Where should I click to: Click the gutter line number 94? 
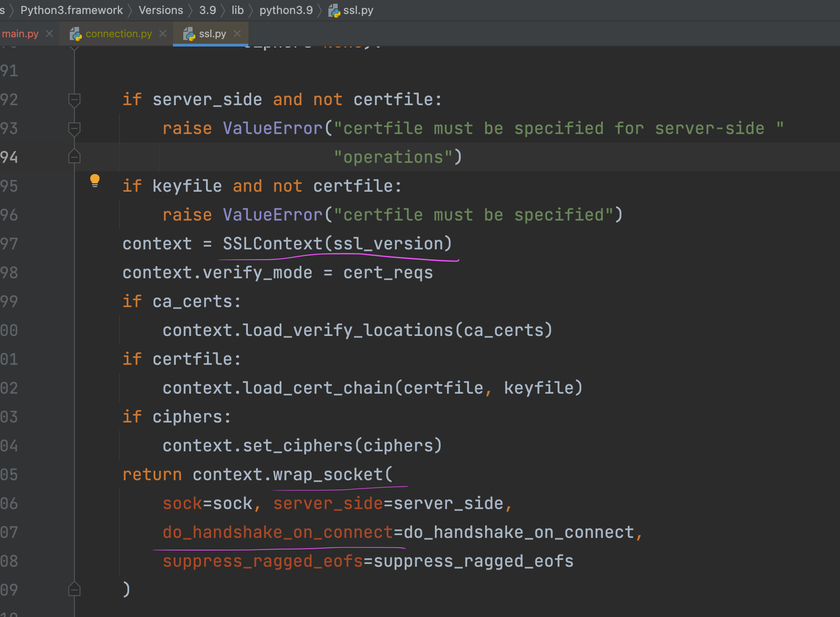coord(9,157)
